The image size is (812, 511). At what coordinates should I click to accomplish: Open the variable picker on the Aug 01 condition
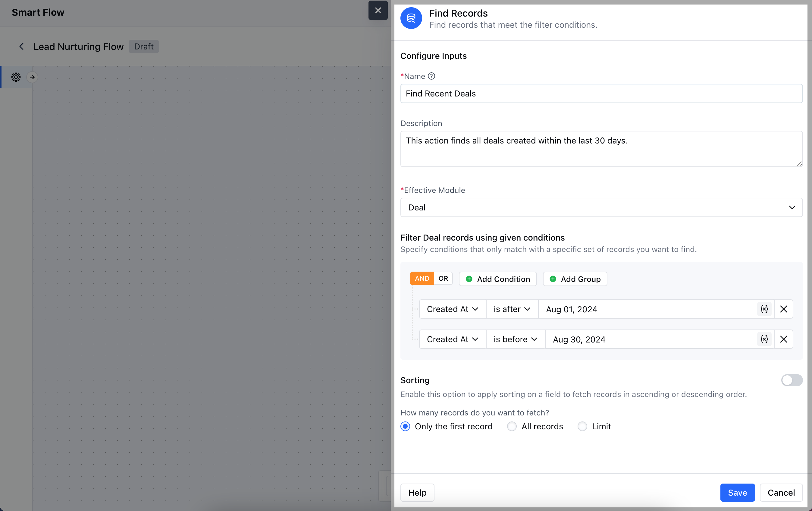point(764,309)
